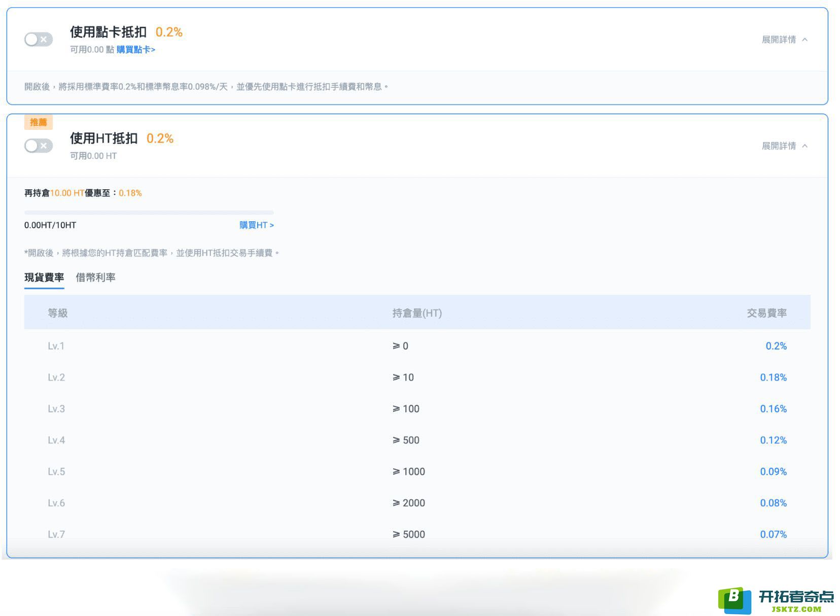Click the 交易費率 column header
The height and width of the screenshot is (616, 840).
pos(766,313)
